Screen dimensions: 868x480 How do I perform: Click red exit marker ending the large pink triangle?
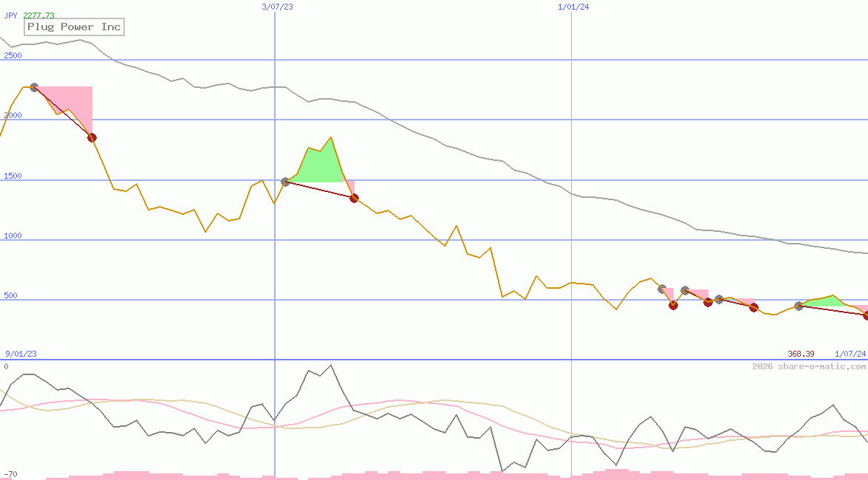[92, 137]
